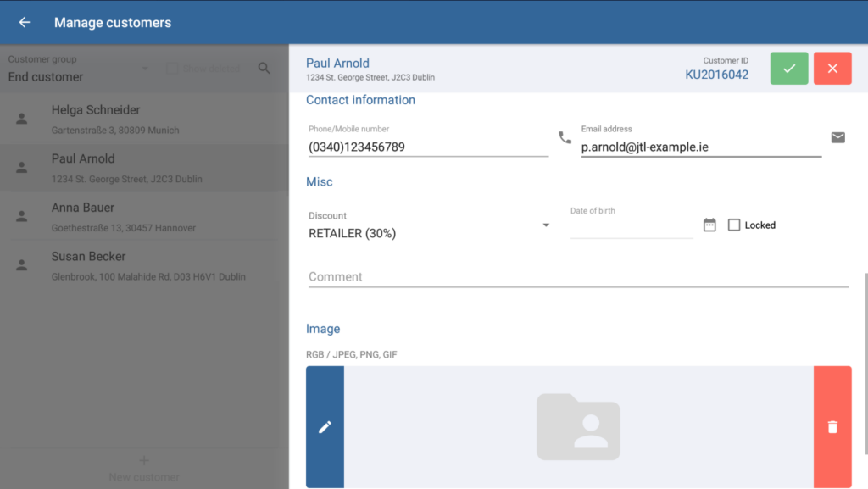Edit customer image with pencil icon
Screen dimensions: 868x489
325,427
